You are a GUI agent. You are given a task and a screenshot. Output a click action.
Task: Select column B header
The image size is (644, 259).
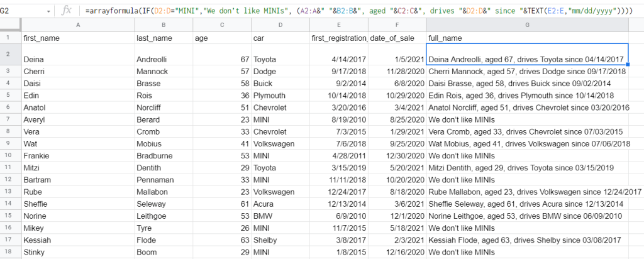tap(164, 25)
